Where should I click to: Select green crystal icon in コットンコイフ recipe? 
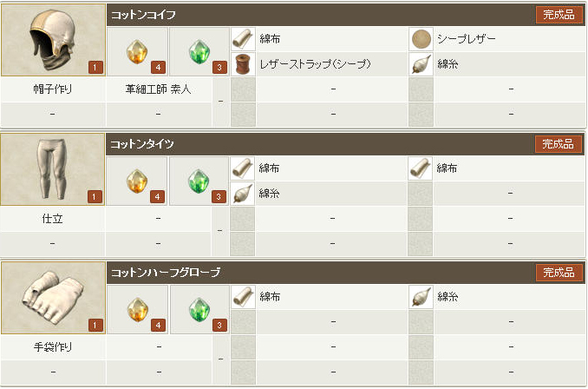[199, 51]
